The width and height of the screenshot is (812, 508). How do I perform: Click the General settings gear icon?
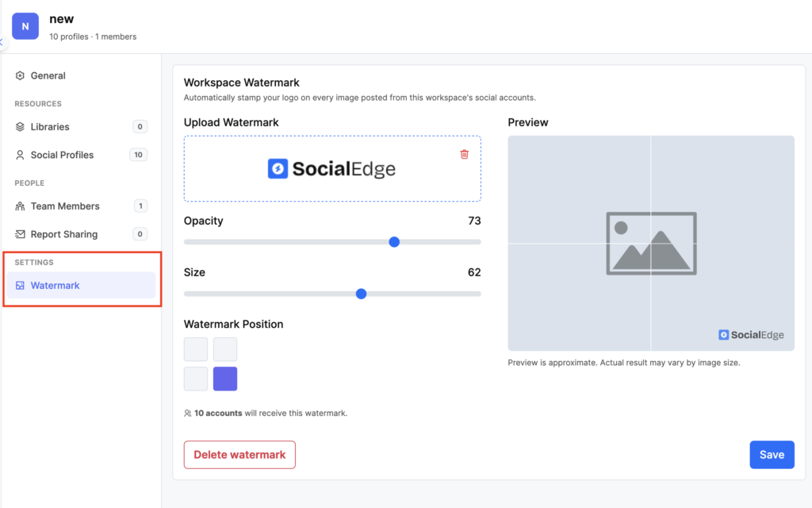pyautogui.click(x=20, y=75)
